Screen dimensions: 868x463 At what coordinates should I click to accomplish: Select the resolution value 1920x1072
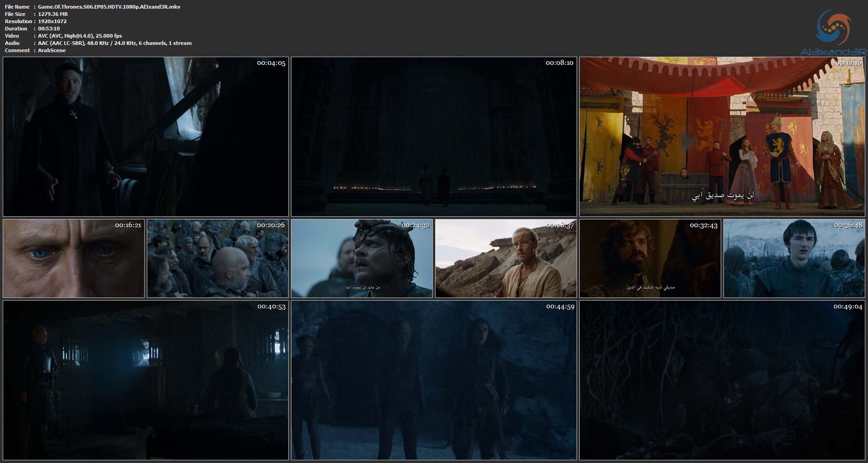pos(52,21)
